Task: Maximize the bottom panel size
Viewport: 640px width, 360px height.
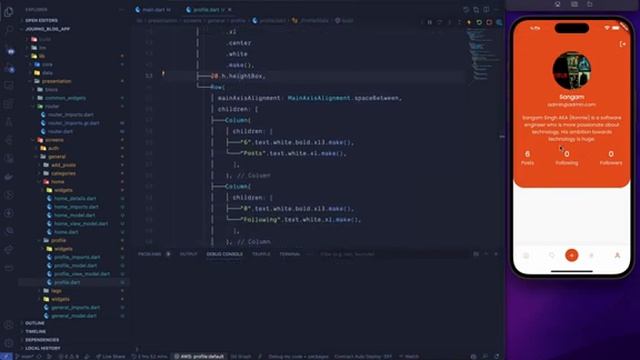Action: [x=486, y=254]
